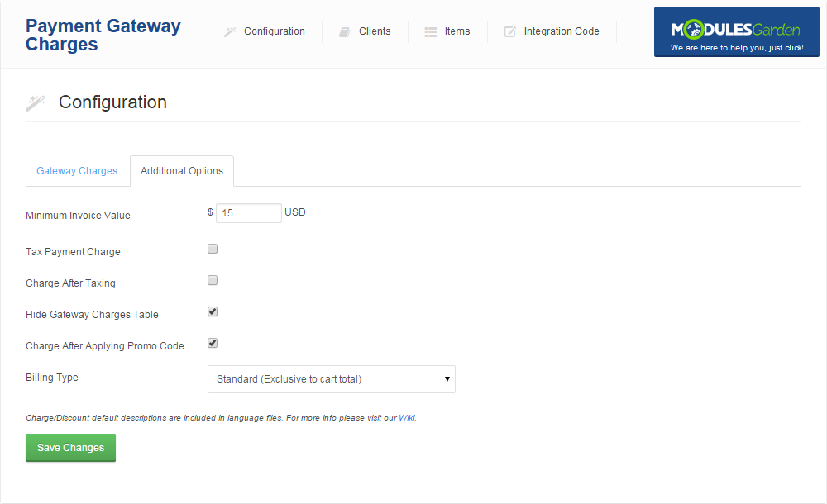Uncheck Charge After Applying Promo Code

tap(213, 343)
